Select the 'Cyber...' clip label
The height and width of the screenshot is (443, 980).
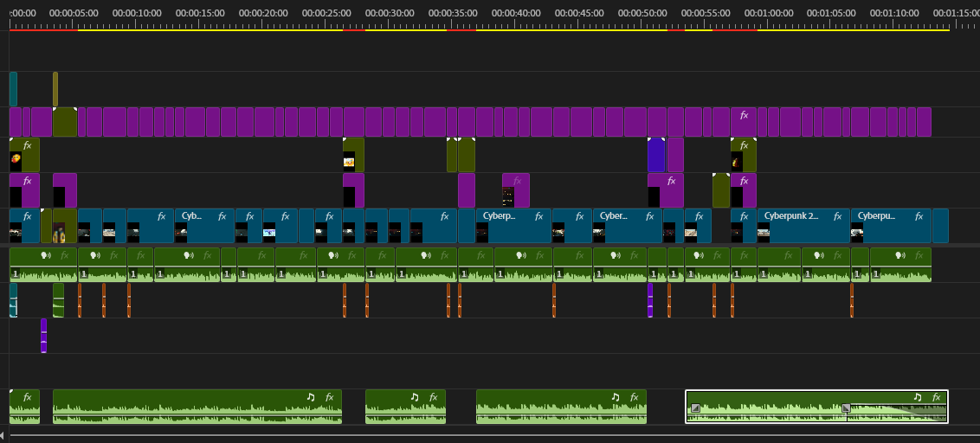click(613, 216)
